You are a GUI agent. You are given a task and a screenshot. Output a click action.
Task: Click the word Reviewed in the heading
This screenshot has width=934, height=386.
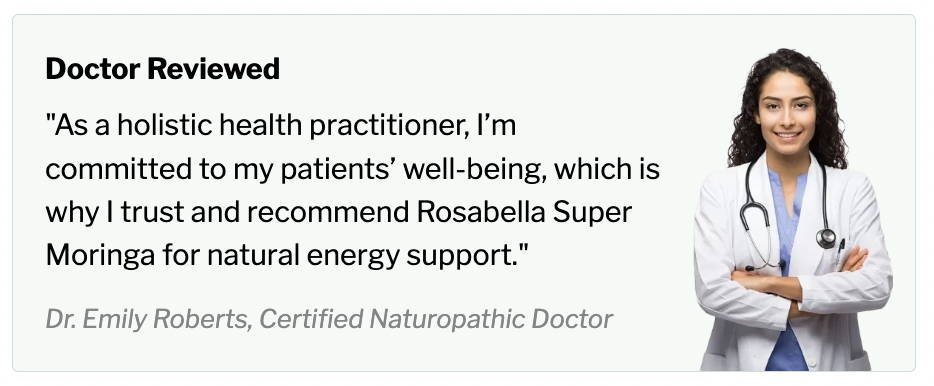click(213, 69)
